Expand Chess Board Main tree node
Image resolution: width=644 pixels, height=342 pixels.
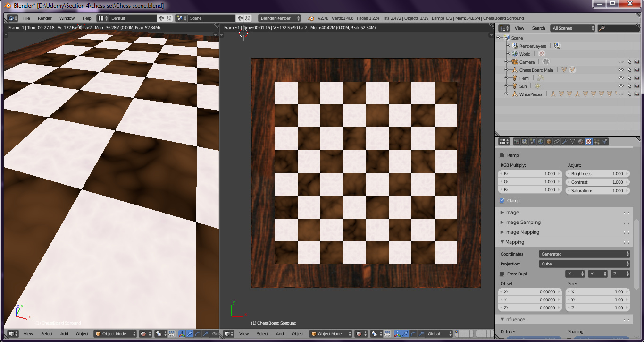(x=506, y=70)
